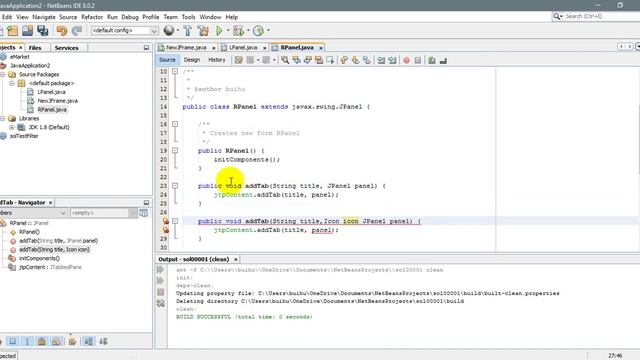This screenshot has height=360, width=640.
Task: Click the Open Project toolbar icon
Action: [x=27, y=31]
